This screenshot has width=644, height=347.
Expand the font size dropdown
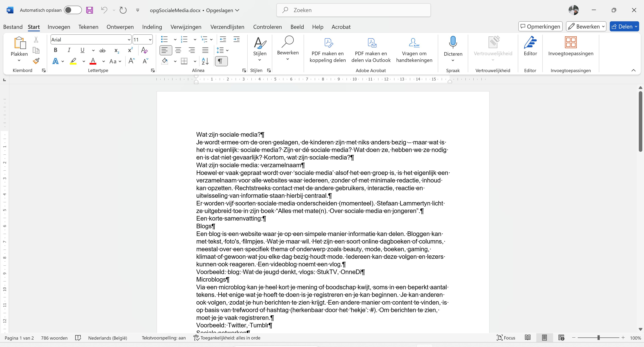(150, 40)
